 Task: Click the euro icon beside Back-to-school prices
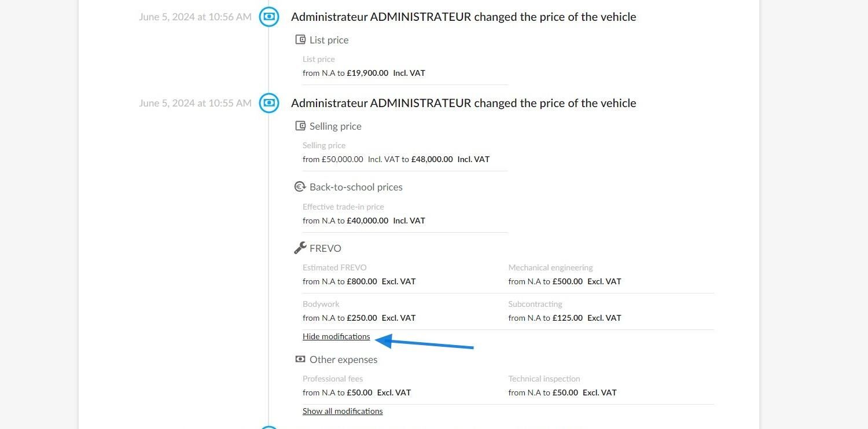(300, 187)
